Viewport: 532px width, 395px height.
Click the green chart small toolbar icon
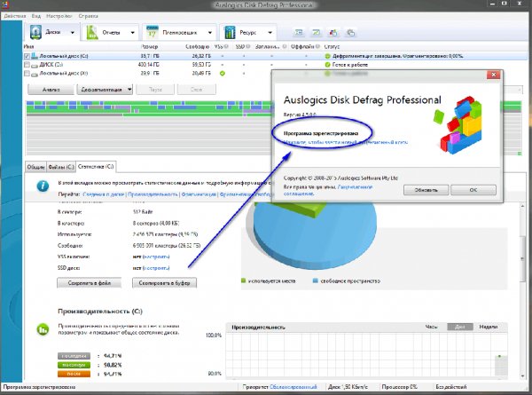[316, 33]
